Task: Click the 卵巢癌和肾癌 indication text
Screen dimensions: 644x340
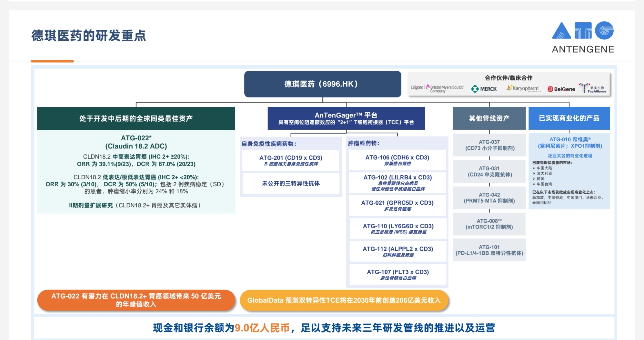Action: pyautogui.click(x=397, y=164)
